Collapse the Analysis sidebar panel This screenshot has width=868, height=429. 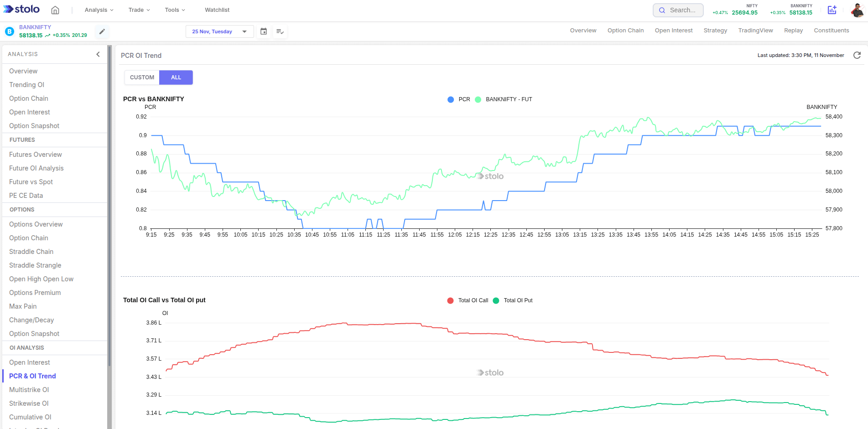tap(98, 54)
